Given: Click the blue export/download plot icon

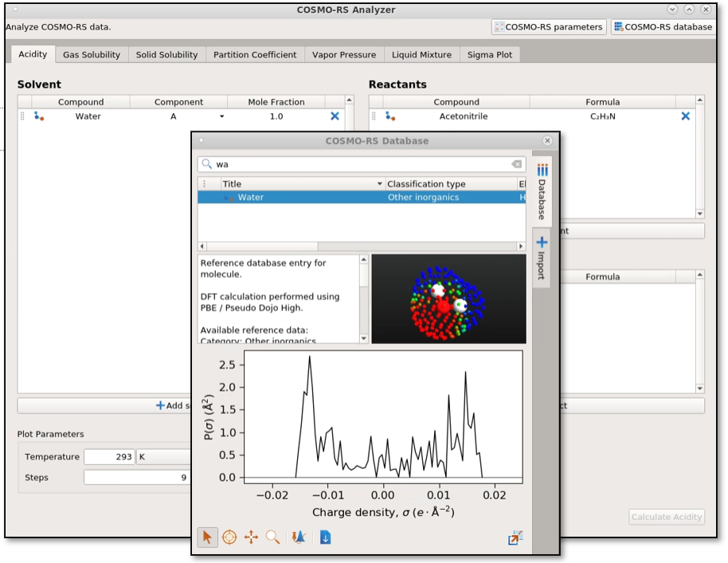Looking at the screenshot, I should coord(326,538).
